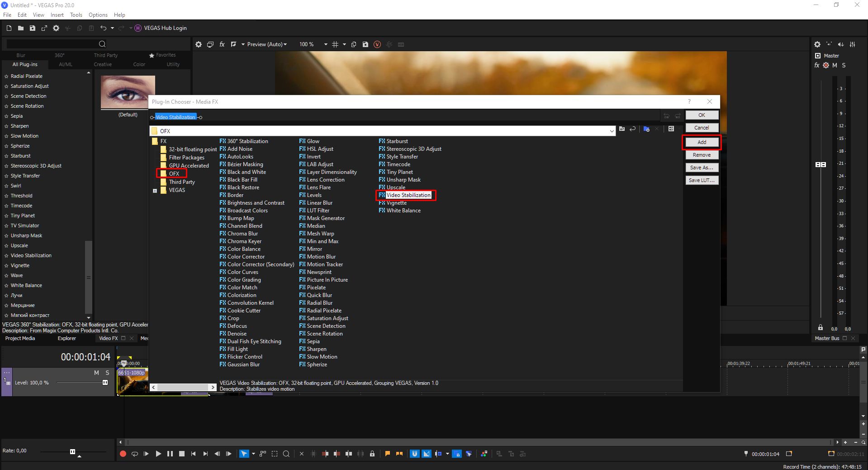Screen dimensions: 868x470
Task: Toggle loop playback in transport bar
Action: pos(135,454)
